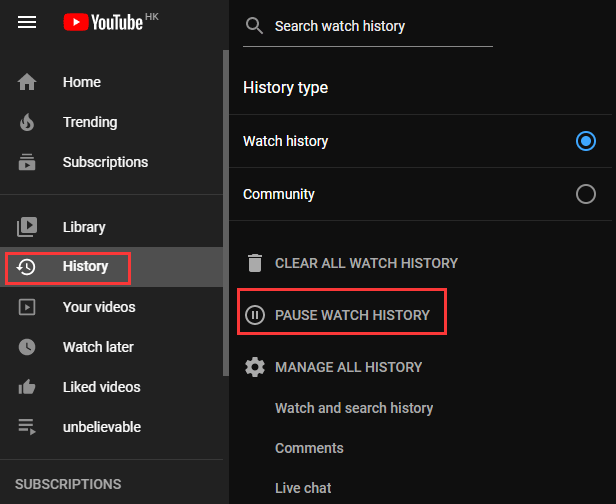
Task: Open Your videos in sidebar
Action: point(99,307)
